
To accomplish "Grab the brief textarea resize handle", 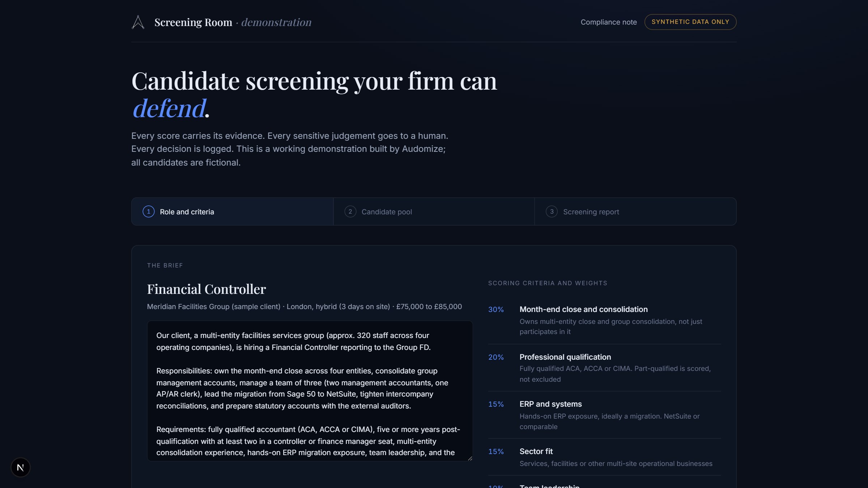I will click(470, 458).
